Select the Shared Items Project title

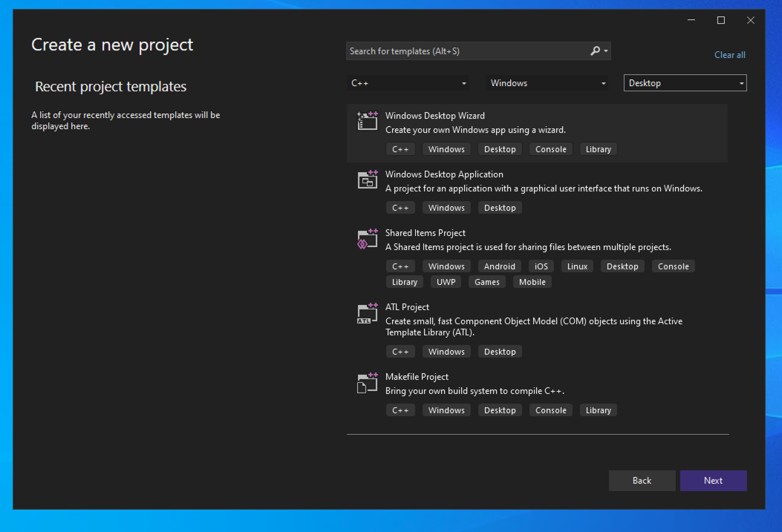(x=426, y=233)
